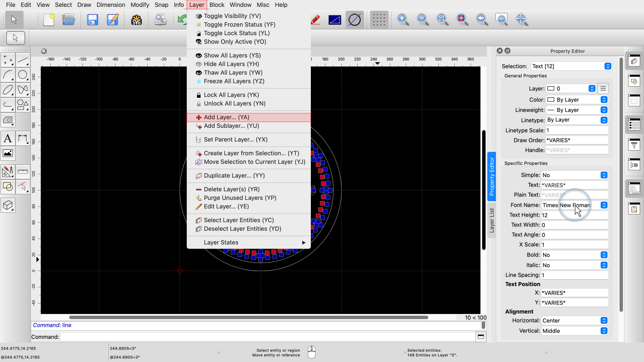Switch to the Layer List tab

pyautogui.click(x=492, y=220)
